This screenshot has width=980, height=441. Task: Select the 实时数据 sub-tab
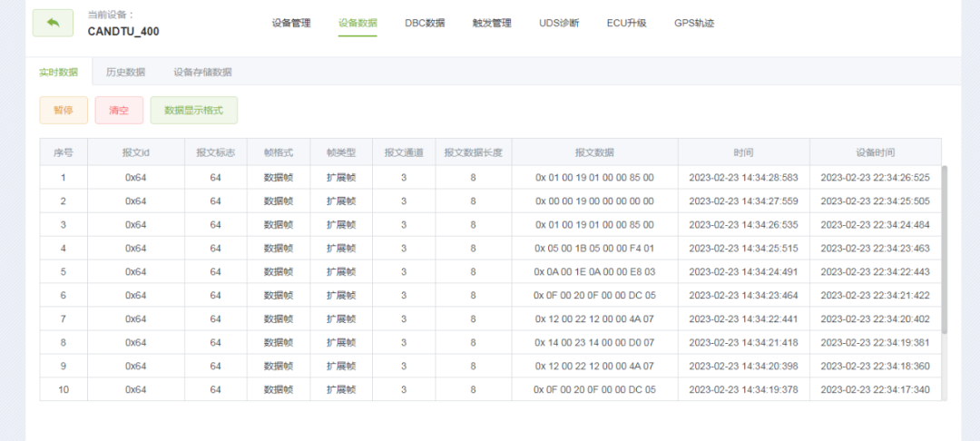59,72
